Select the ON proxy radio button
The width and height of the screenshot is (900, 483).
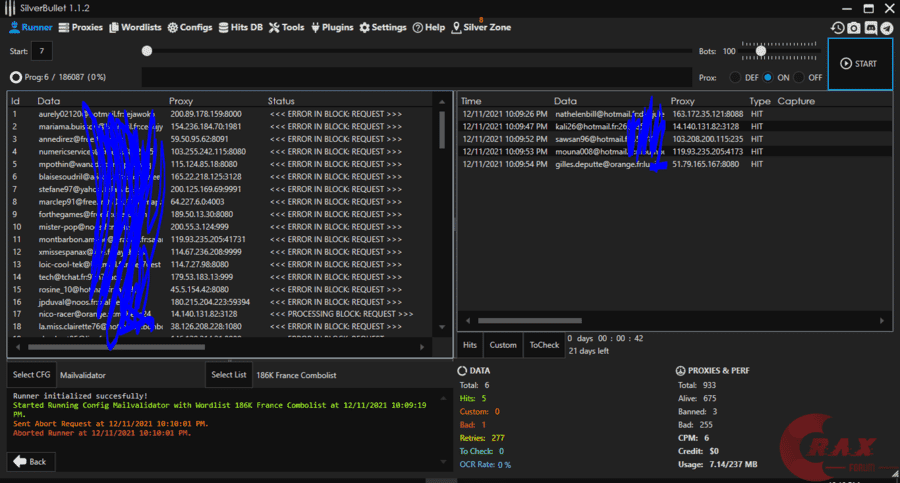[768, 77]
